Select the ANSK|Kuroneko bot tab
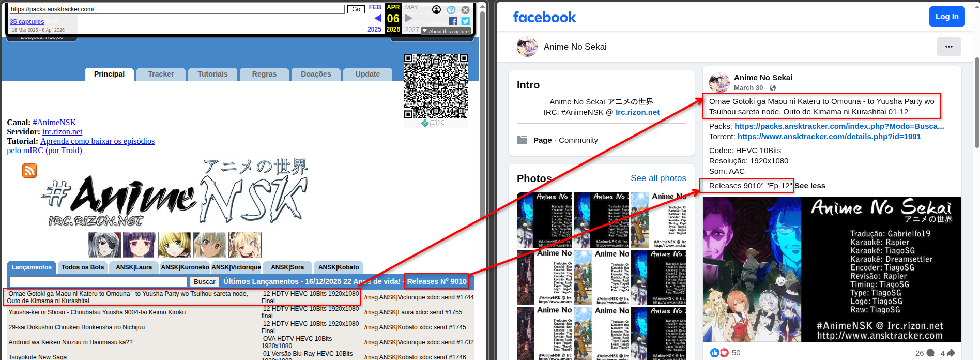The image size is (980, 360). [x=185, y=267]
